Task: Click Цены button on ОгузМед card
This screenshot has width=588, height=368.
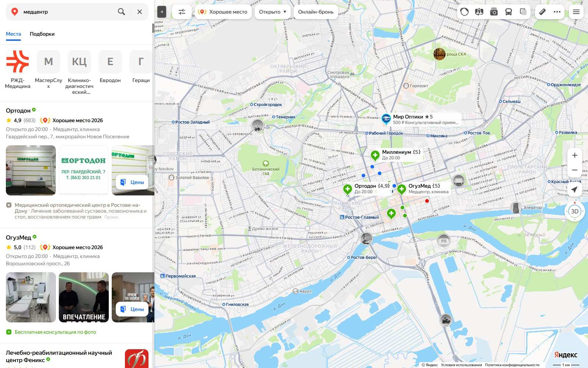Action: [132, 309]
